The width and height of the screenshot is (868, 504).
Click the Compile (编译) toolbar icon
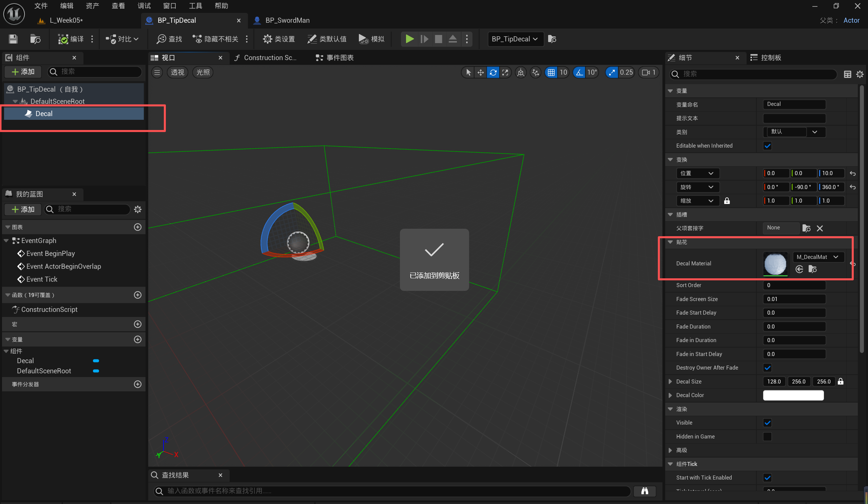coord(63,39)
